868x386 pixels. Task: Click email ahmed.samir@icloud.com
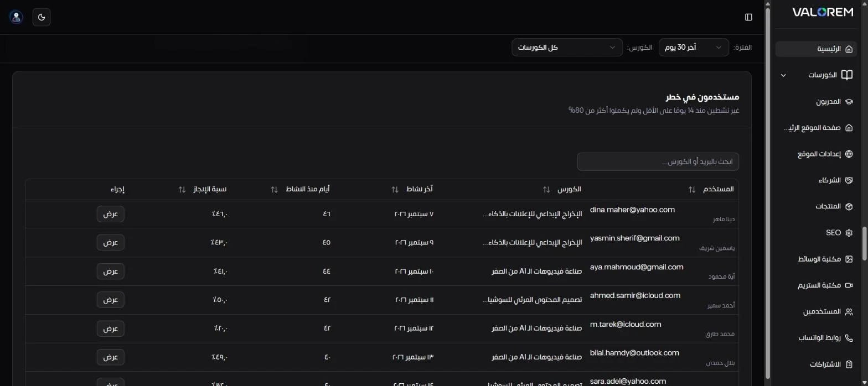point(635,296)
